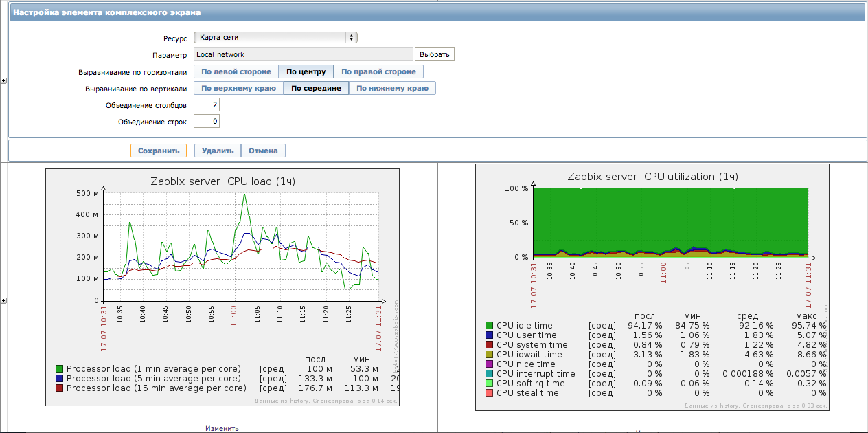868x433 pixels.
Task: Click the 'Zabbix server: CPU utilization (1ч)' title
Action: [x=652, y=177]
